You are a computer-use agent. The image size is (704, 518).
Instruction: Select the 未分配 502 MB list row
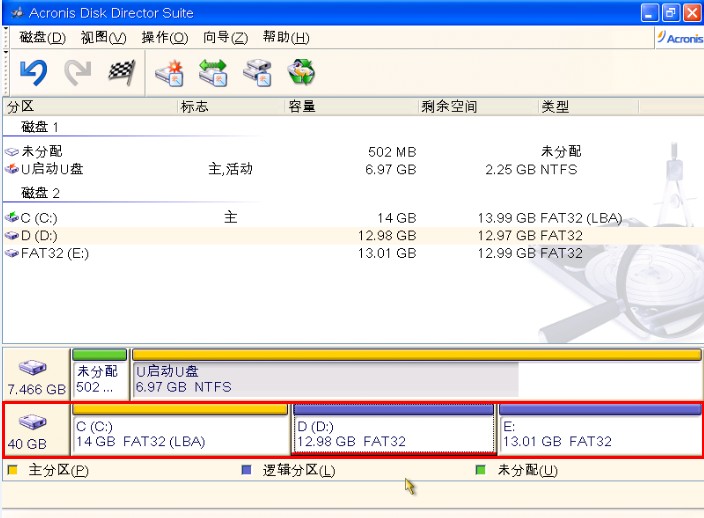353,152
